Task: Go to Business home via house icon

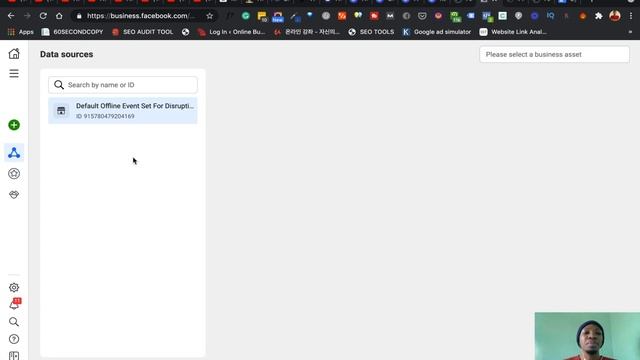Action: pyautogui.click(x=14, y=53)
